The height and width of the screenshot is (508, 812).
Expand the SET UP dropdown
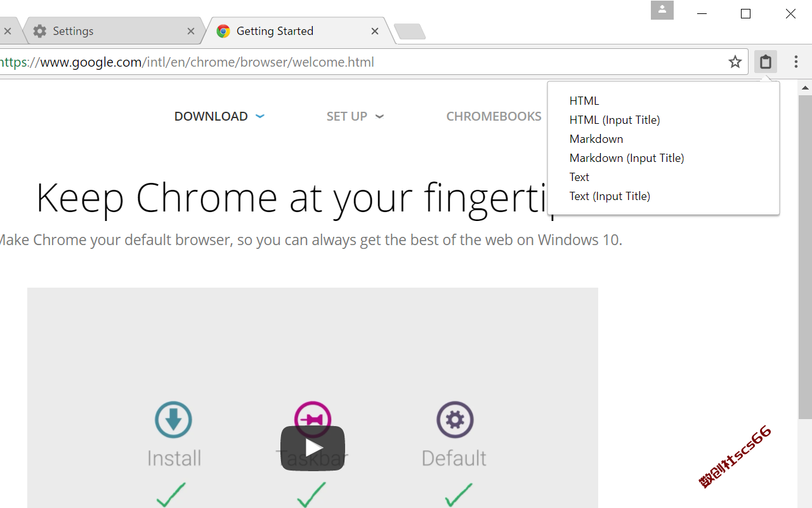tap(355, 116)
